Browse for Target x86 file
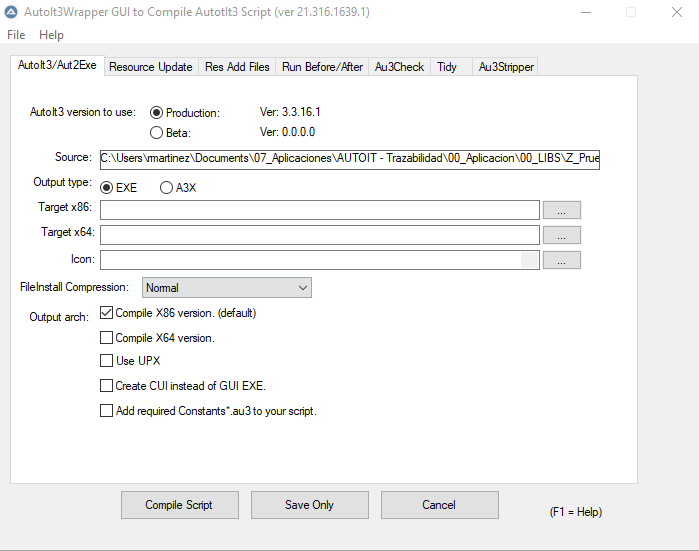The width and height of the screenshot is (699, 551). (562, 210)
